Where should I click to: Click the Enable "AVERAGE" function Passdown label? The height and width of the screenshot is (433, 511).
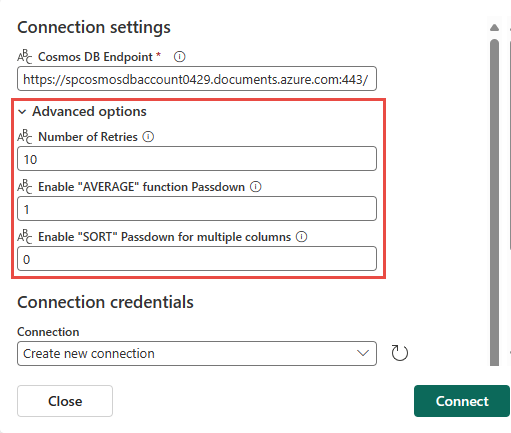pyautogui.click(x=142, y=187)
